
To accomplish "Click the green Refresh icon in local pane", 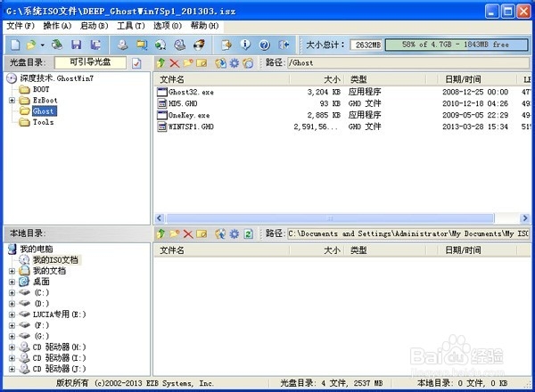I will (248, 233).
